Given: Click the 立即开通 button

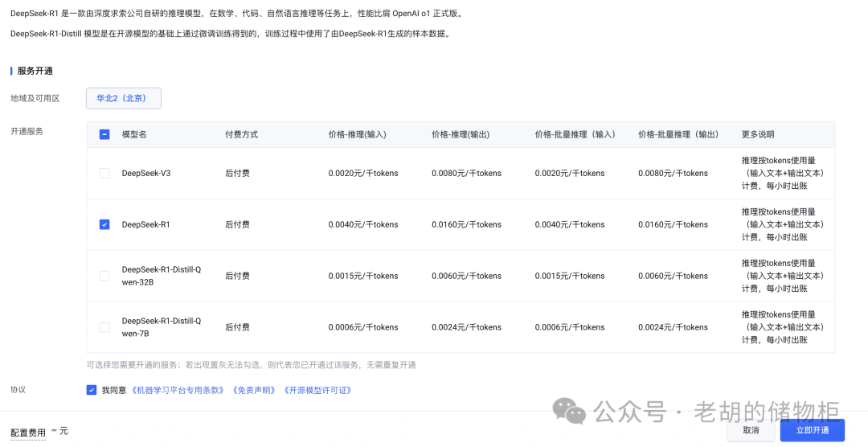Looking at the screenshot, I should click(x=812, y=430).
